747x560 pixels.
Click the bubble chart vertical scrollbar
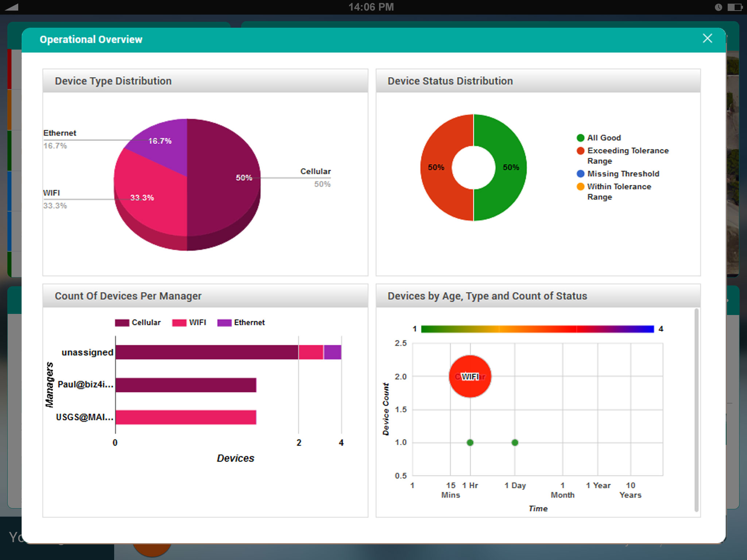pos(696,410)
